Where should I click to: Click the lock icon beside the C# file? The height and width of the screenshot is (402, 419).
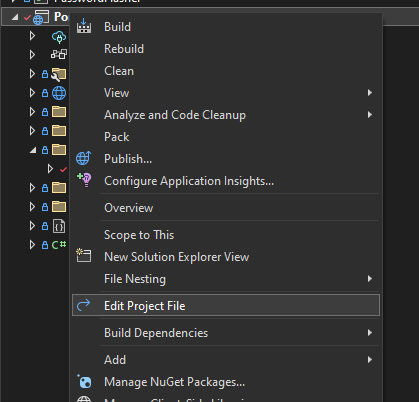(x=45, y=245)
